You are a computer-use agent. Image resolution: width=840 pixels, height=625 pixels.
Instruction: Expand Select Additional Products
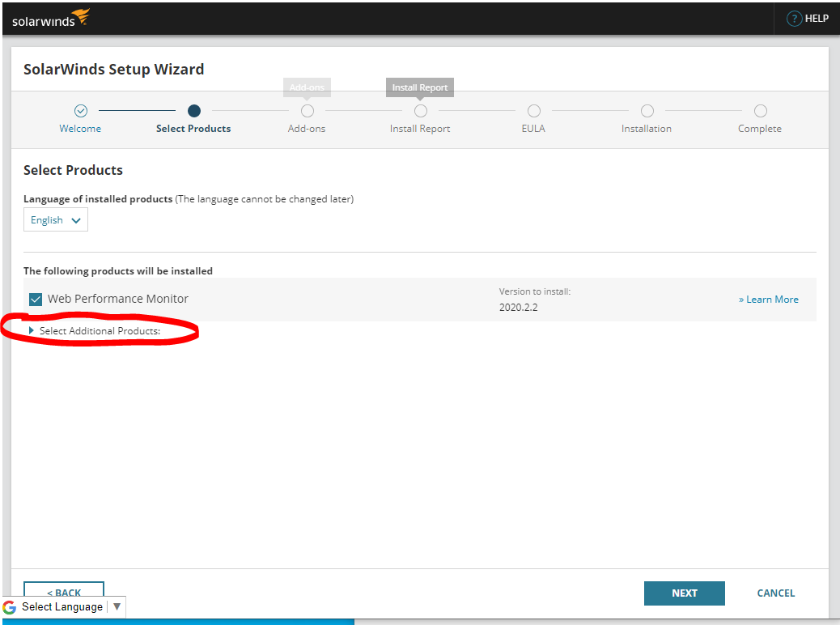pyautogui.click(x=95, y=331)
